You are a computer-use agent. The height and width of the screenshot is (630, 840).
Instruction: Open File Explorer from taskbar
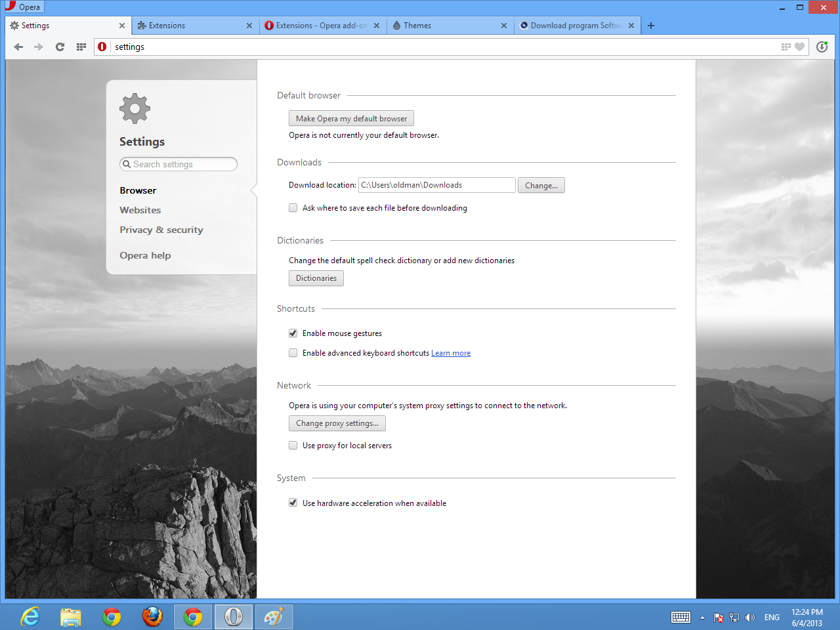click(x=71, y=617)
